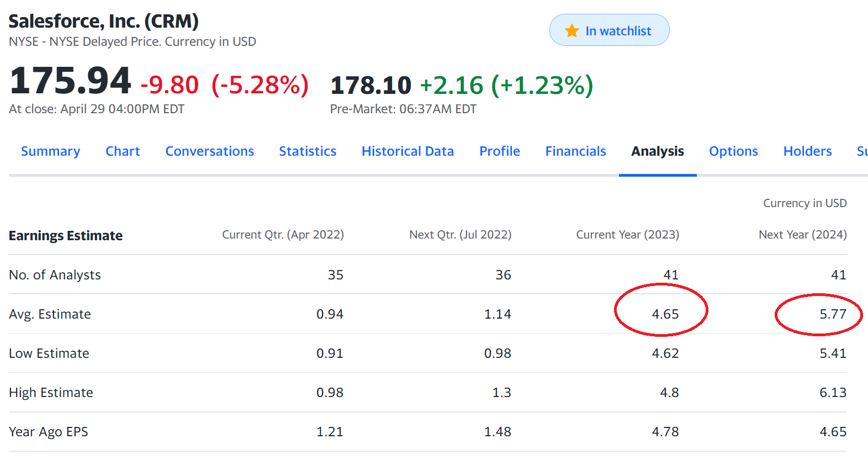Screen dimensions: 868x460
Task: Select the Analysis tab
Action: pos(658,151)
